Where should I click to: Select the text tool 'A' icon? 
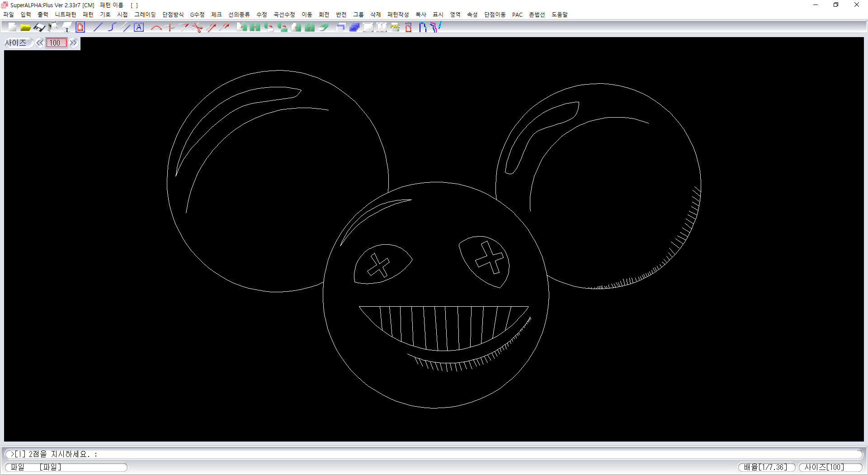tap(139, 28)
